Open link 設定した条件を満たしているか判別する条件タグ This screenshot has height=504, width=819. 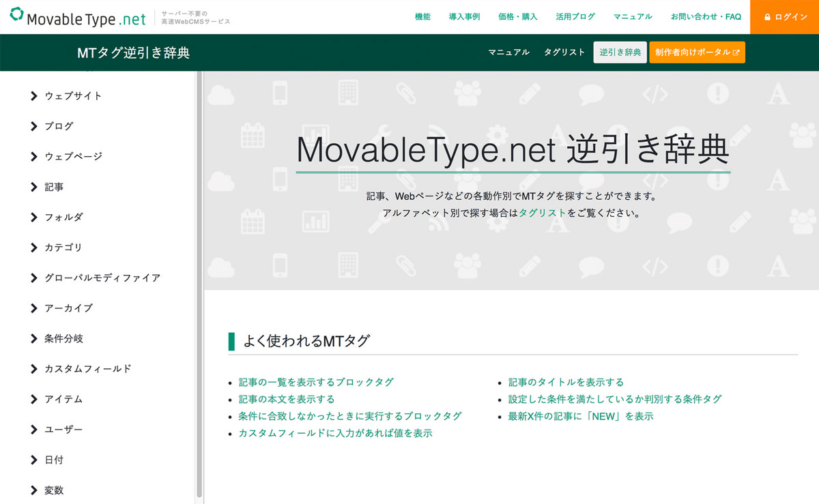pyautogui.click(x=615, y=399)
